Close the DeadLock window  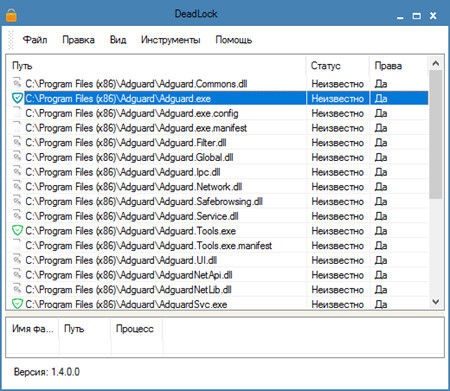click(433, 16)
